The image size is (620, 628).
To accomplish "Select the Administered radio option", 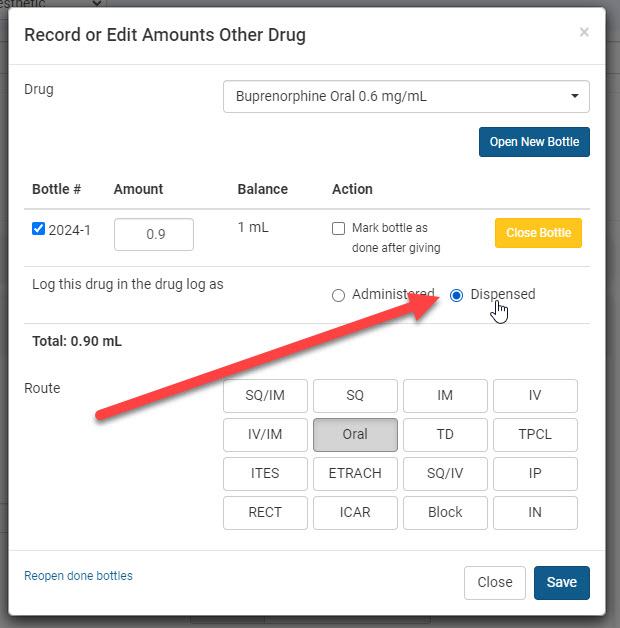I will tap(338, 295).
